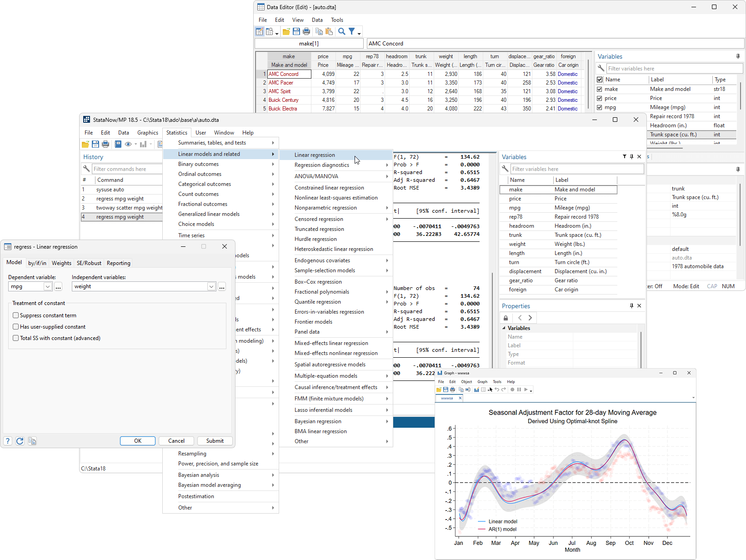Image resolution: width=746 pixels, height=560 pixels.
Task: Open Object menu in Graph window
Action: 466,382
